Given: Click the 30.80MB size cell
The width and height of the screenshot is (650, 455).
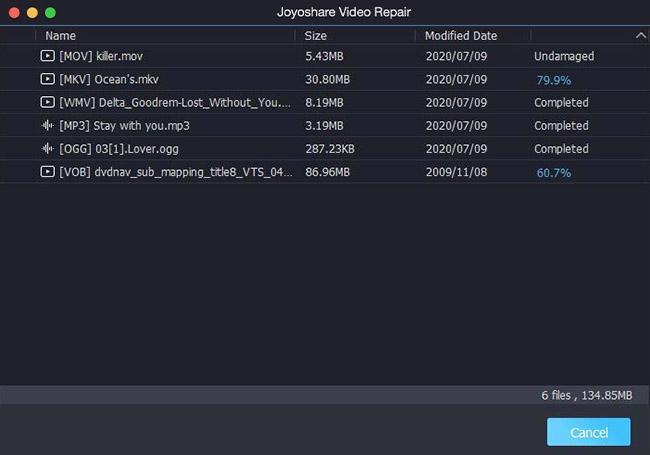Looking at the screenshot, I should click(x=327, y=79).
